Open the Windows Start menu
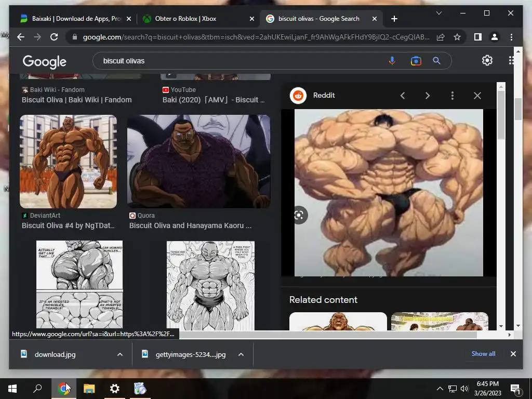Viewport: 532px width, 399px height. [12, 389]
